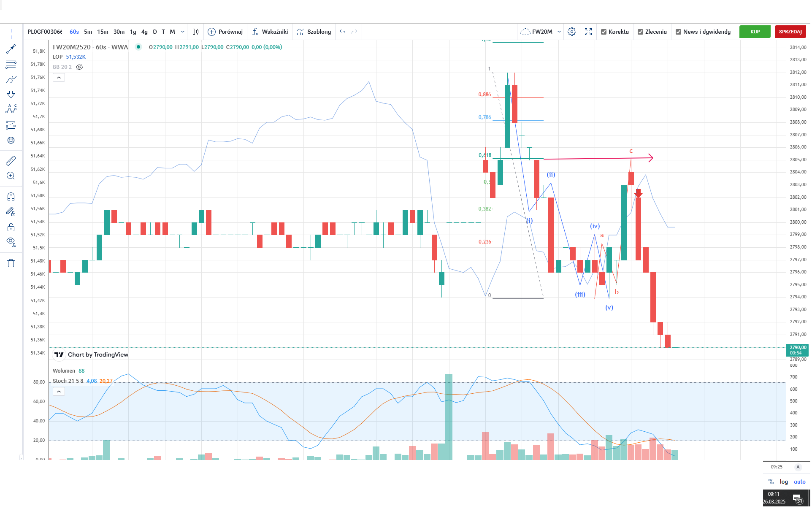The height and width of the screenshot is (514, 812).
Task: Switch to 15m timeframe
Action: pos(103,32)
